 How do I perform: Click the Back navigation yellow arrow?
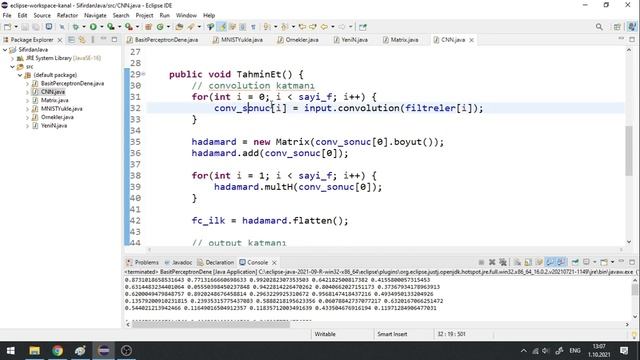pyautogui.click(x=324, y=27)
